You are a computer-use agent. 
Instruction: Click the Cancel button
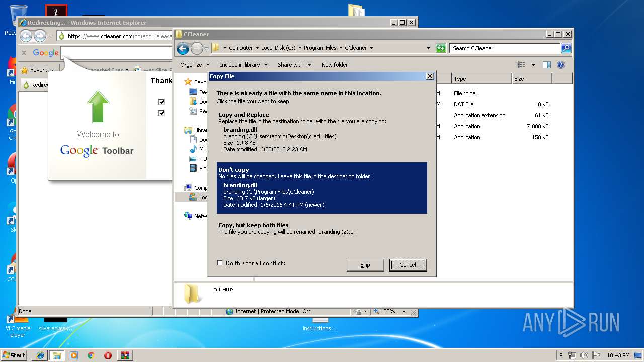pos(408,265)
